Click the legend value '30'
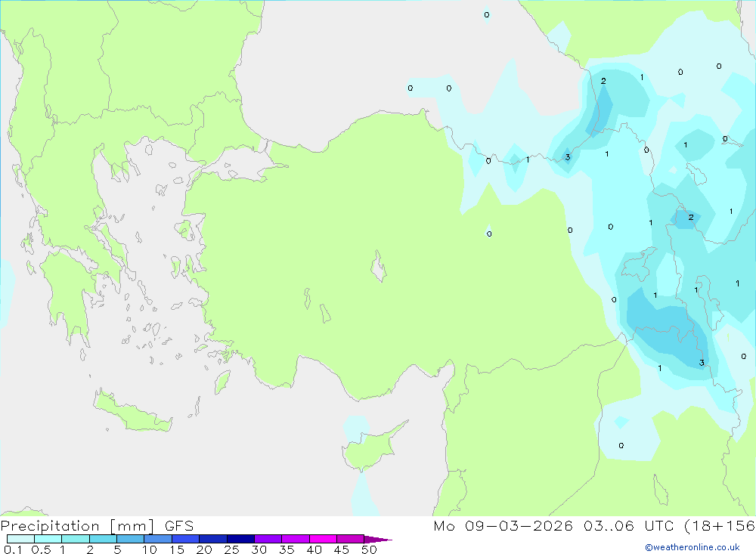The height and width of the screenshot is (554, 756). point(259,549)
